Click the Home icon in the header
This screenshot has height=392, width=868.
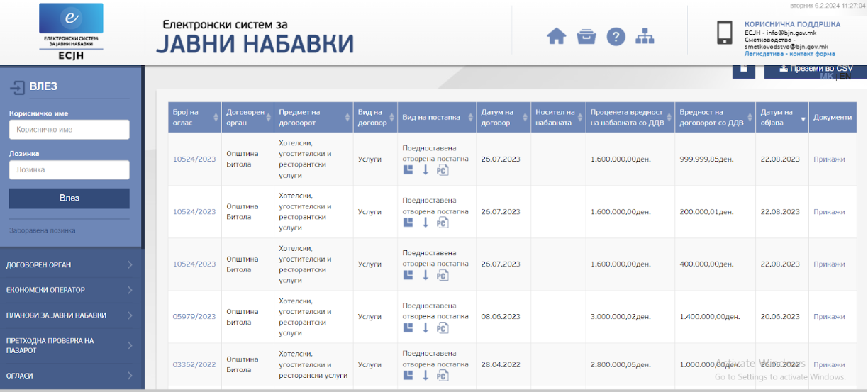(557, 37)
